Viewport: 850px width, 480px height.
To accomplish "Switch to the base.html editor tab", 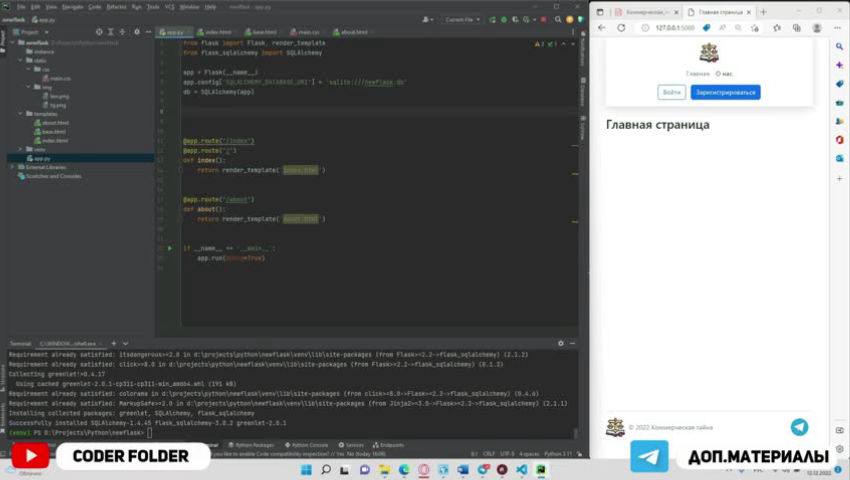I will pos(264,32).
